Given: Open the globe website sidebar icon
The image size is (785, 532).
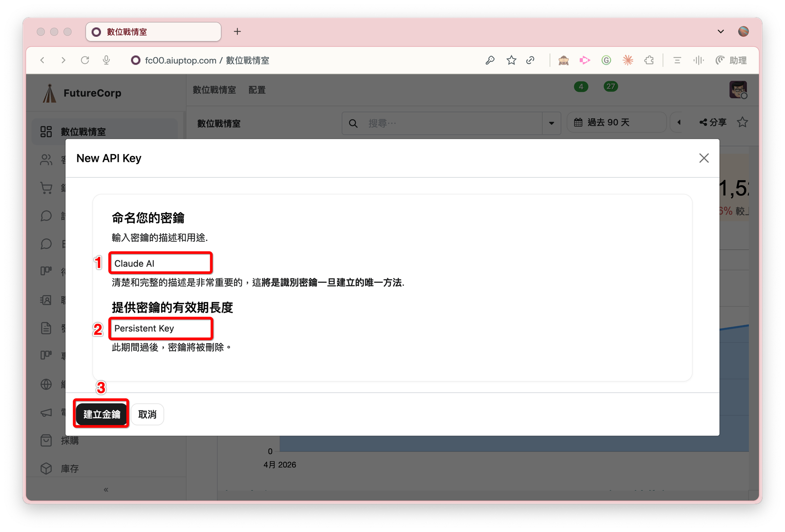Looking at the screenshot, I should [46, 384].
